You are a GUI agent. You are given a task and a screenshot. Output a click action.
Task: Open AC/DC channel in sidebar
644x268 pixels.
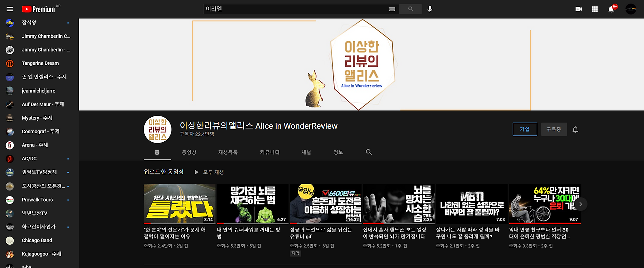tap(38, 158)
